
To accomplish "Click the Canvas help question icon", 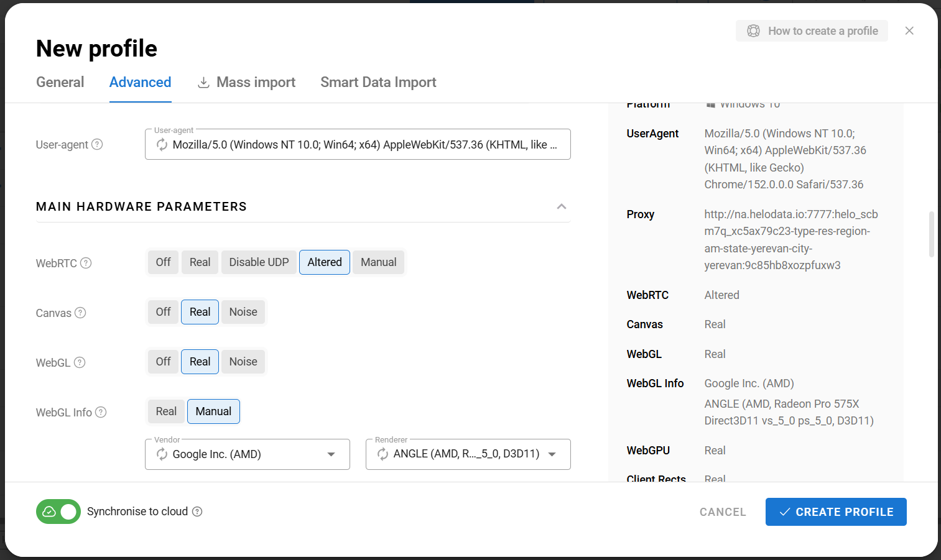I will coord(80,313).
